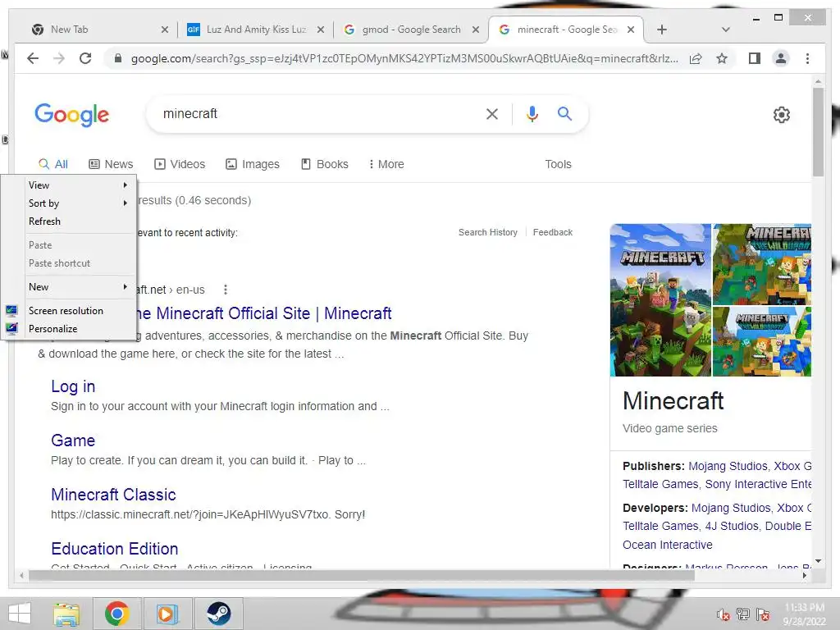The width and height of the screenshot is (840, 630).
Task: Click the network tray icon
Action: click(x=743, y=614)
